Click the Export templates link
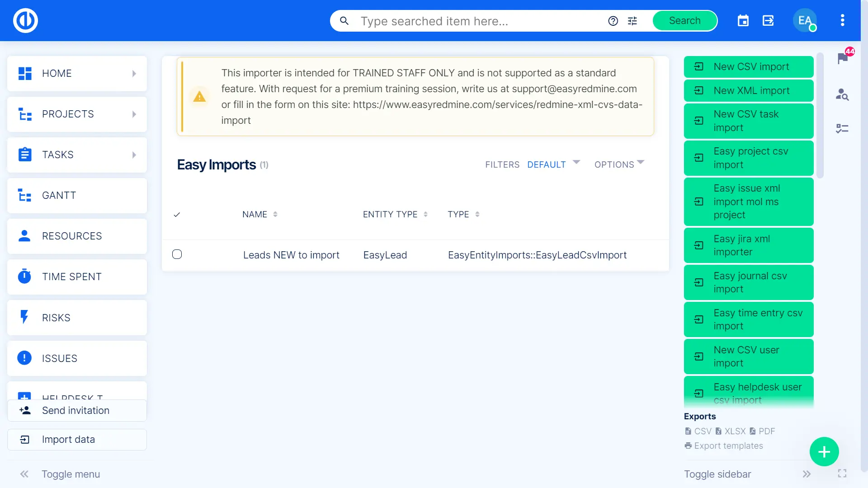 (728, 446)
